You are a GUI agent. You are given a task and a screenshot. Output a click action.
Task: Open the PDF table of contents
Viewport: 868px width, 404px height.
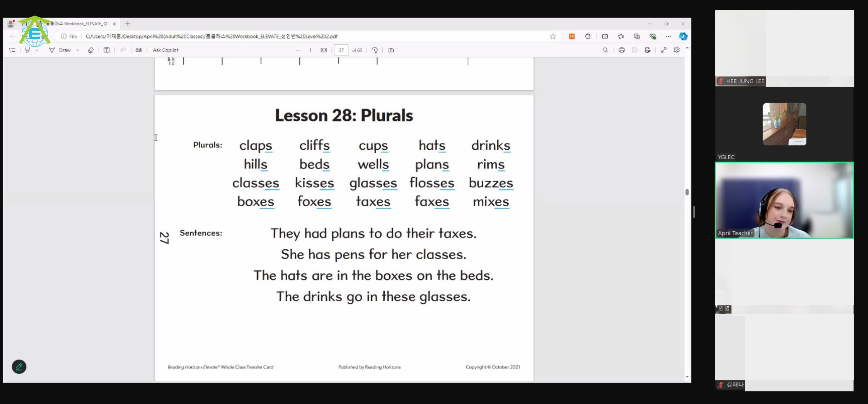coord(12,50)
